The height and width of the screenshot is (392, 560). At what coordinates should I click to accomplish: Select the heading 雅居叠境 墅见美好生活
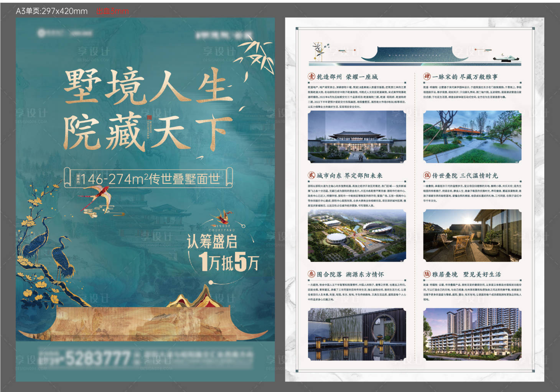point(466,274)
